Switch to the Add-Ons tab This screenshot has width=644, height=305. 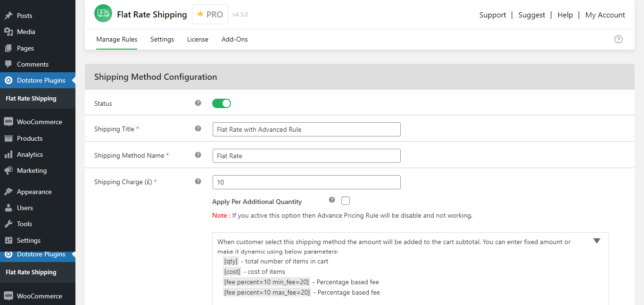click(x=235, y=39)
